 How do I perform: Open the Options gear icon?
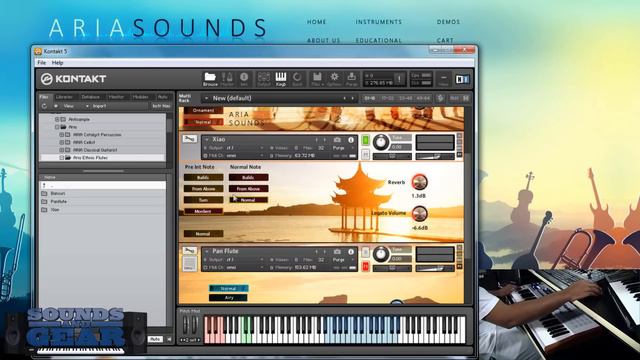334,79
